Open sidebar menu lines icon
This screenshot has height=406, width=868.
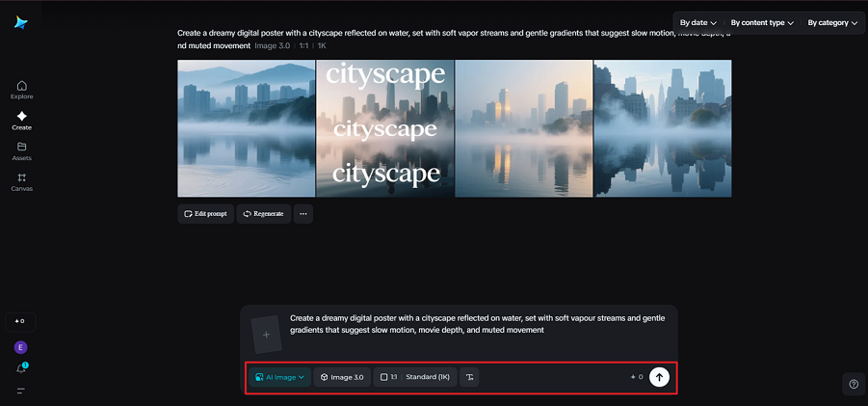coord(21,391)
